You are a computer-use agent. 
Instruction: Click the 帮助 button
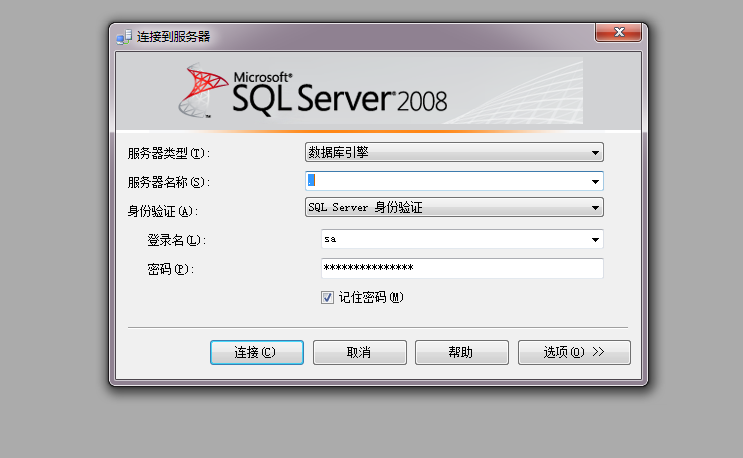click(462, 352)
